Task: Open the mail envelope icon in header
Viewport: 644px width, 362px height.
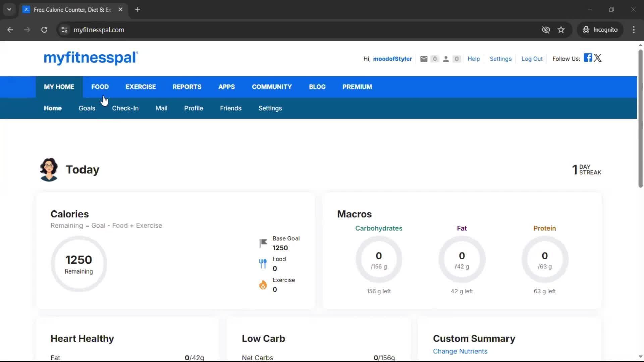Action: pos(424,59)
